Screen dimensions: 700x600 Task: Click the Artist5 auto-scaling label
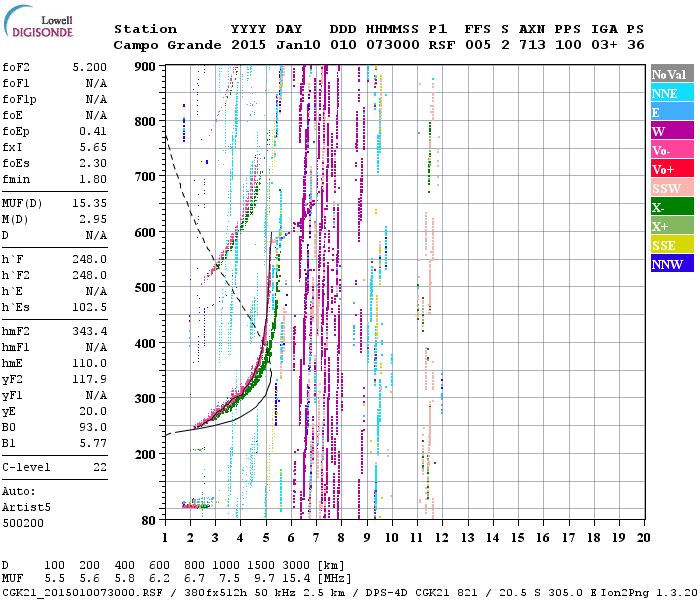pos(26,508)
